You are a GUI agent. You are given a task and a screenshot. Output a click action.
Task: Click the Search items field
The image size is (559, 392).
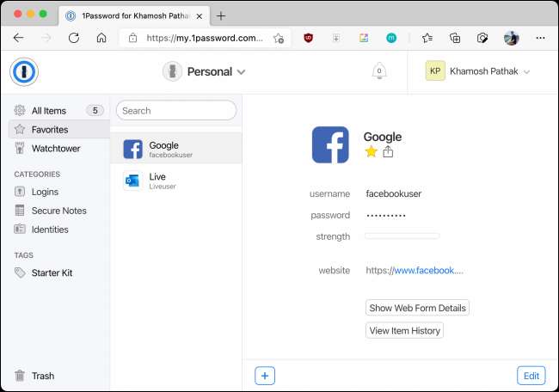[176, 111]
